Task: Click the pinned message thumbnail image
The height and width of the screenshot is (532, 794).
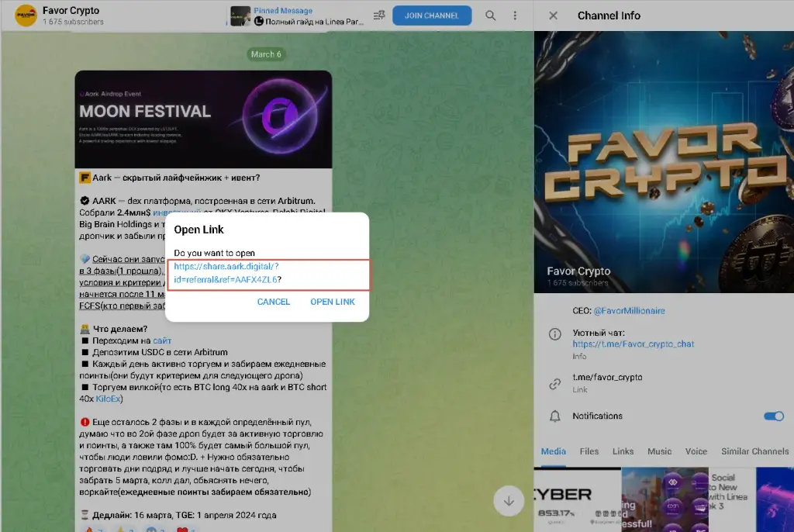Action: click(x=240, y=16)
